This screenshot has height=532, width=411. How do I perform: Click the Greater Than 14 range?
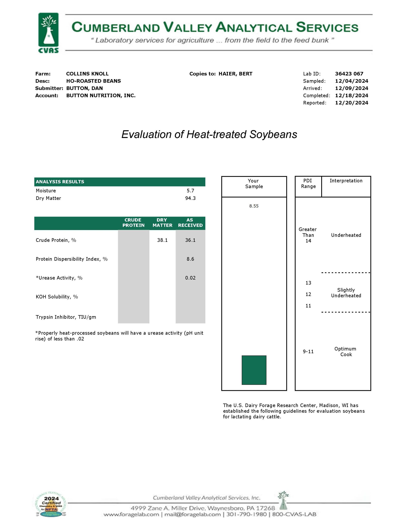(x=308, y=235)
